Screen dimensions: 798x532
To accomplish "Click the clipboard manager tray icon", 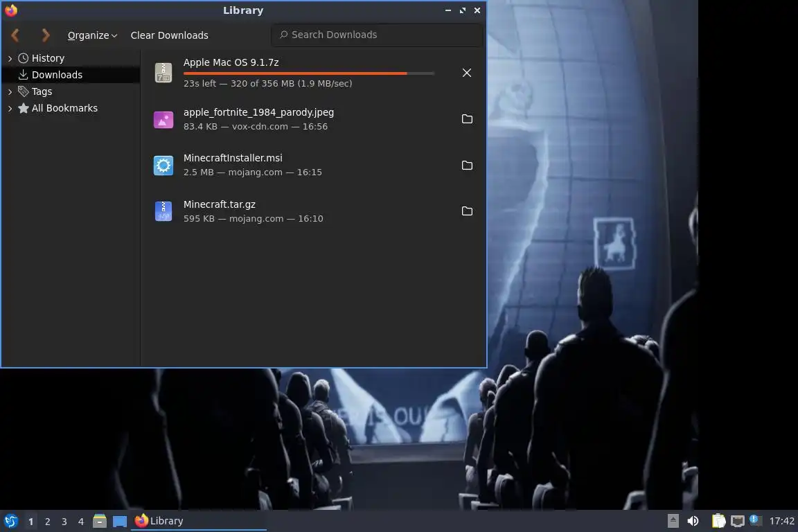I will click(x=718, y=521).
